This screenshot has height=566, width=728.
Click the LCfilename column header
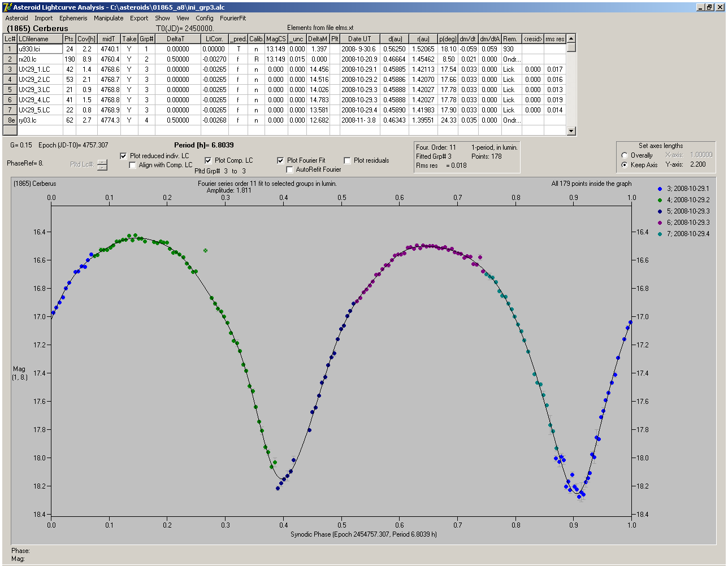(40, 39)
